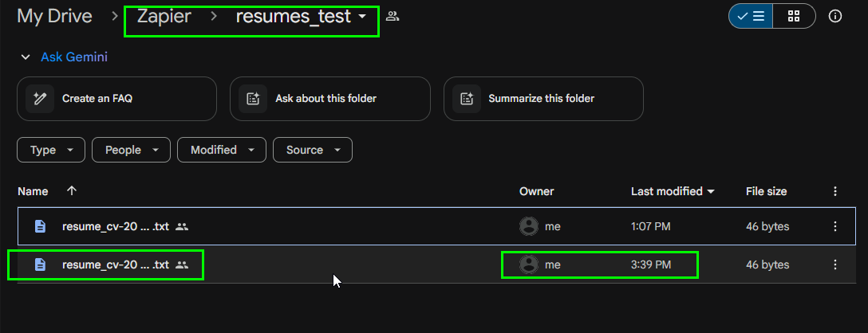The height and width of the screenshot is (333, 868).
Task: Open column options menu in header row
Action: [x=834, y=191]
